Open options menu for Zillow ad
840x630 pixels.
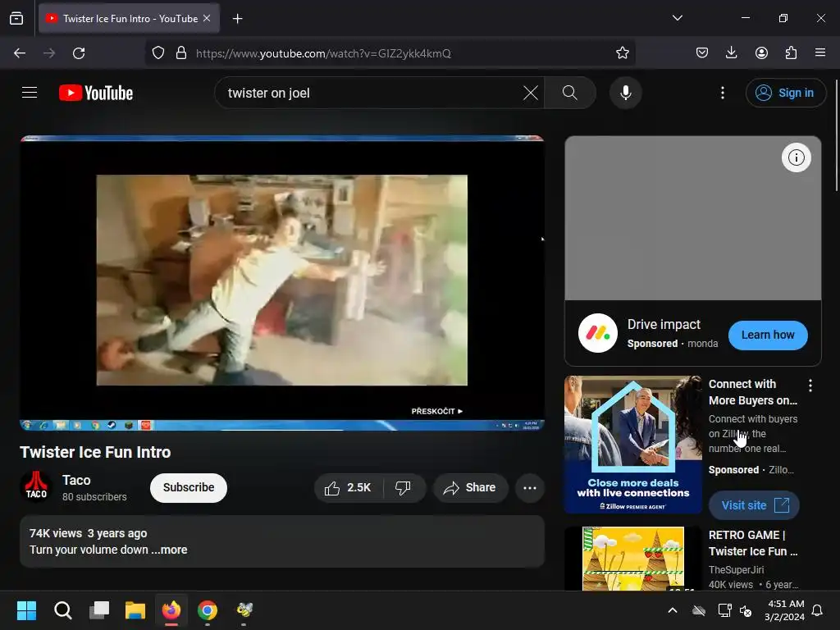click(x=810, y=386)
